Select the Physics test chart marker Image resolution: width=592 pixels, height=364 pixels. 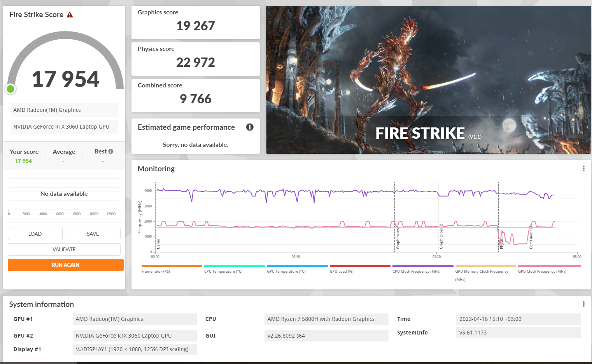(501, 239)
